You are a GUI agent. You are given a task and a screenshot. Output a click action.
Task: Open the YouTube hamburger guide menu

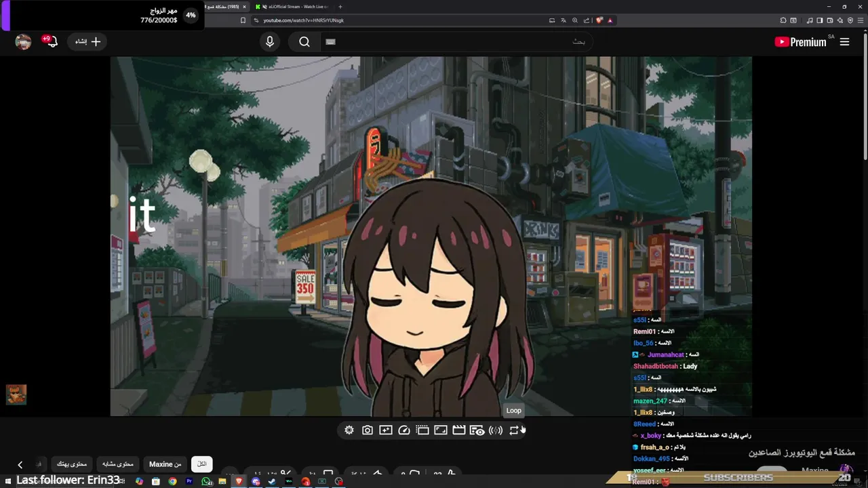coord(844,42)
